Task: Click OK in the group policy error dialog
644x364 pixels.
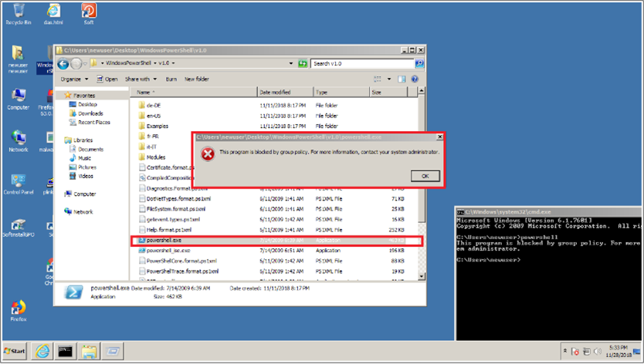Action: click(x=425, y=176)
